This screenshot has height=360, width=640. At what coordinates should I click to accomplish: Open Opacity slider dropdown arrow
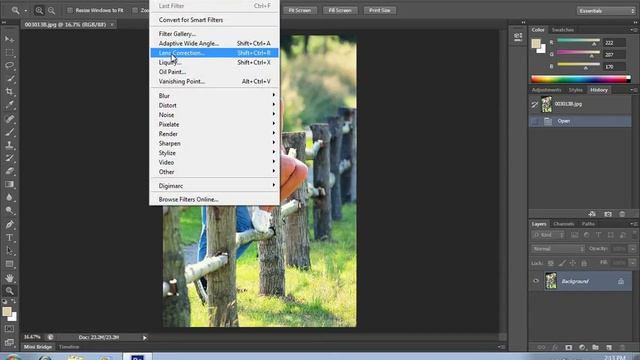632,249
